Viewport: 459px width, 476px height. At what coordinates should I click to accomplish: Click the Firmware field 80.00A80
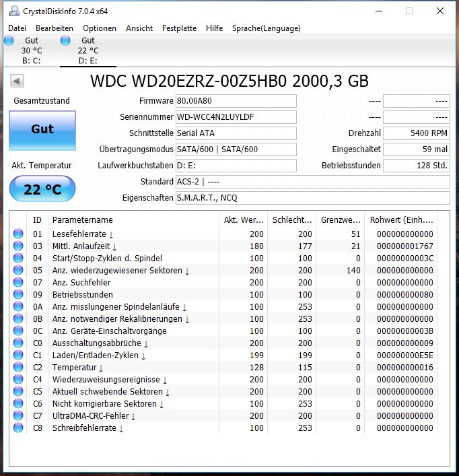(236, 101)
